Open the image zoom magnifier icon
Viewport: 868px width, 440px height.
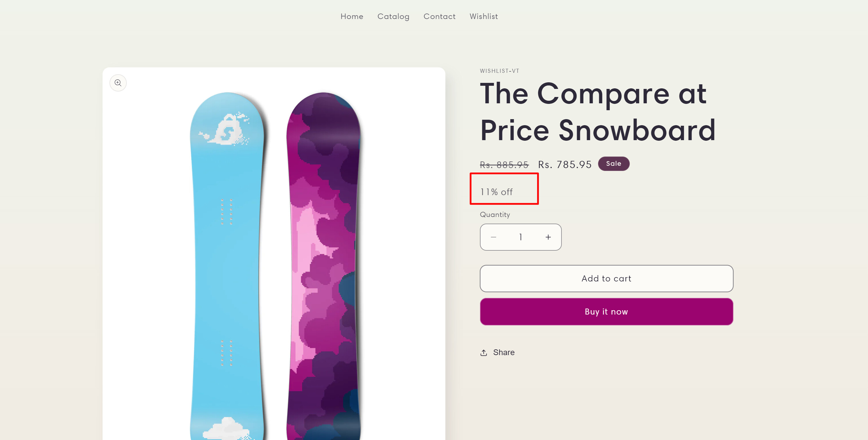(x=118, y=83)
